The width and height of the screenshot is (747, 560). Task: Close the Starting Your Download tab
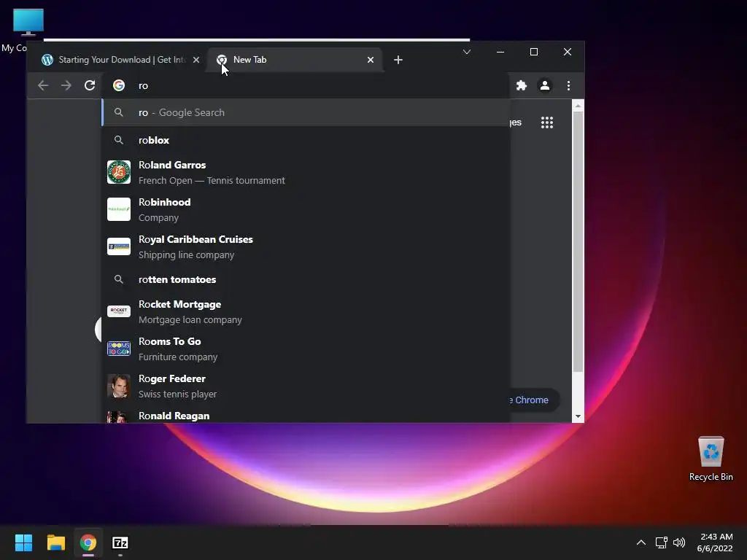[x=196, y=60]
